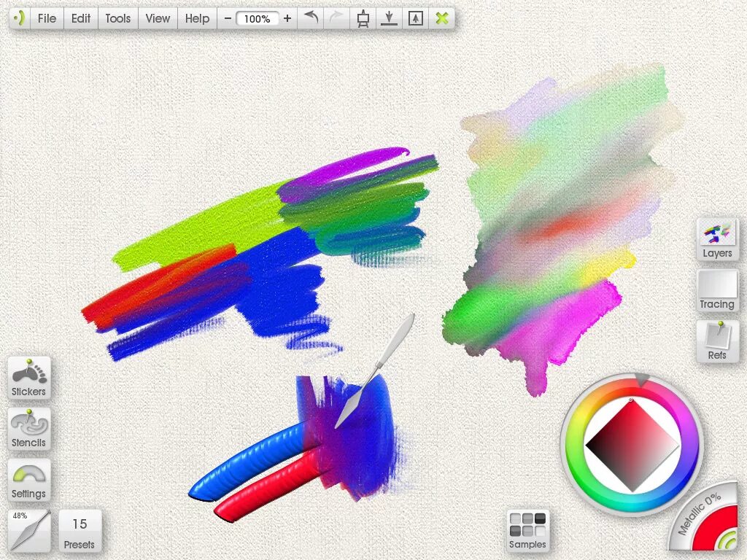
Task: Zoom out with the minus button
Action: (228, 18)
